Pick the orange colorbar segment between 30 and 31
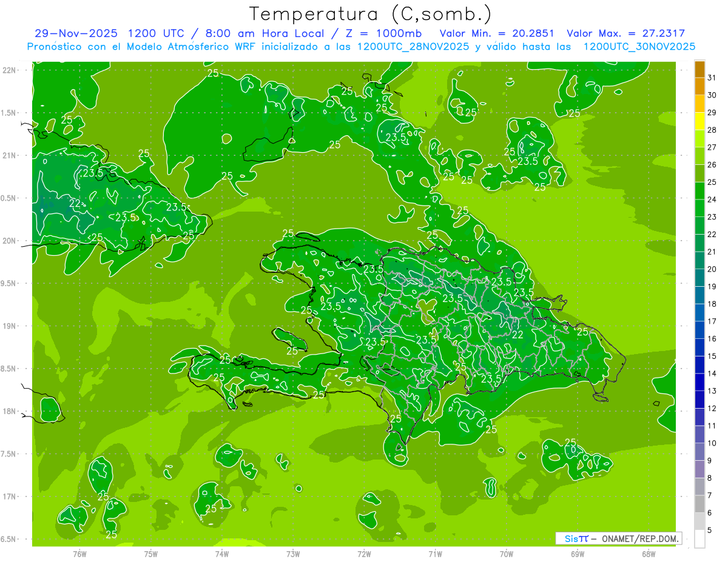 coord(699,87)
